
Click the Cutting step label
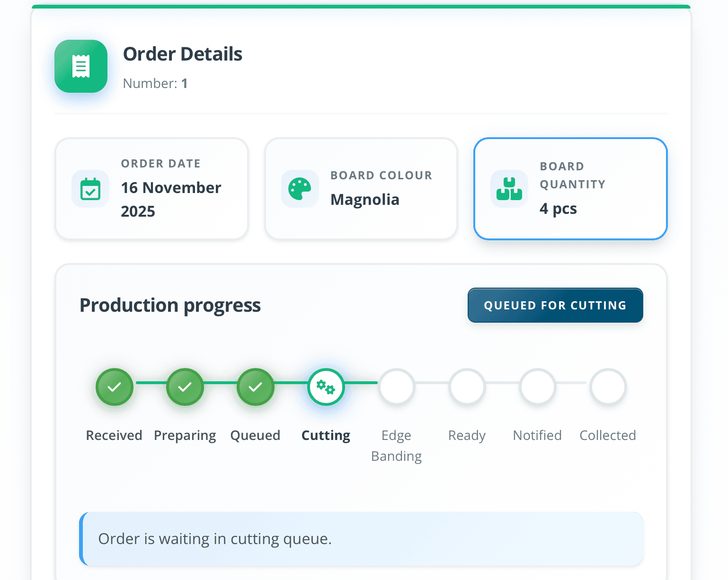coord(326,435)
